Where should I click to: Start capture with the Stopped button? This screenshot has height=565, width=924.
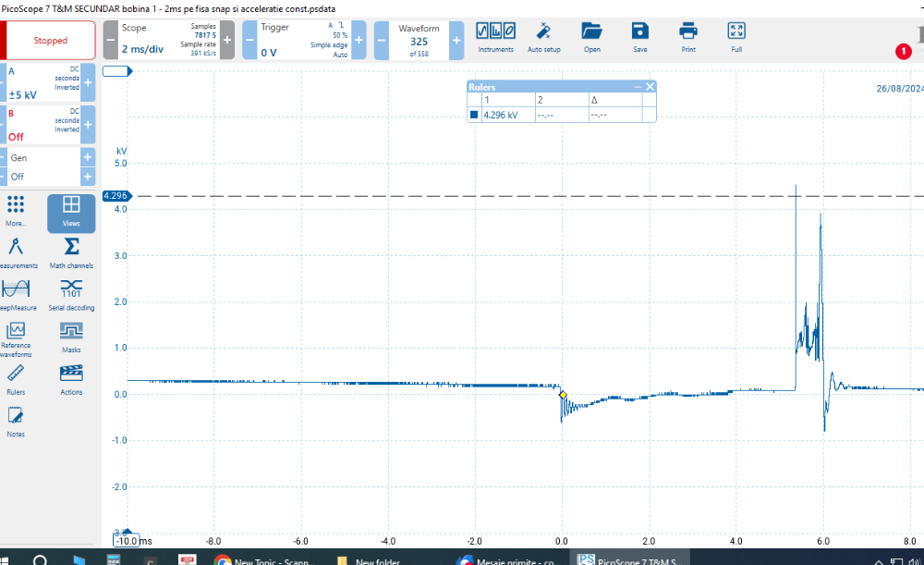click(50, 41)
